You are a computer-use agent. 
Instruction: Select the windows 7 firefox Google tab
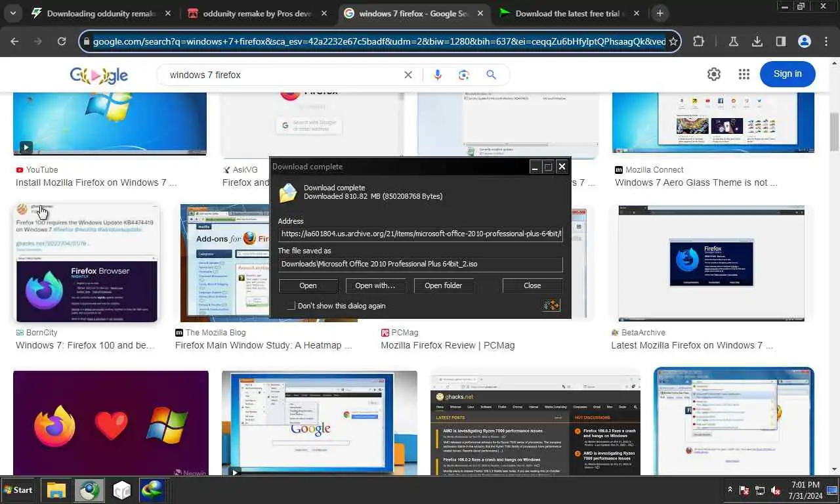click(414, 13)
